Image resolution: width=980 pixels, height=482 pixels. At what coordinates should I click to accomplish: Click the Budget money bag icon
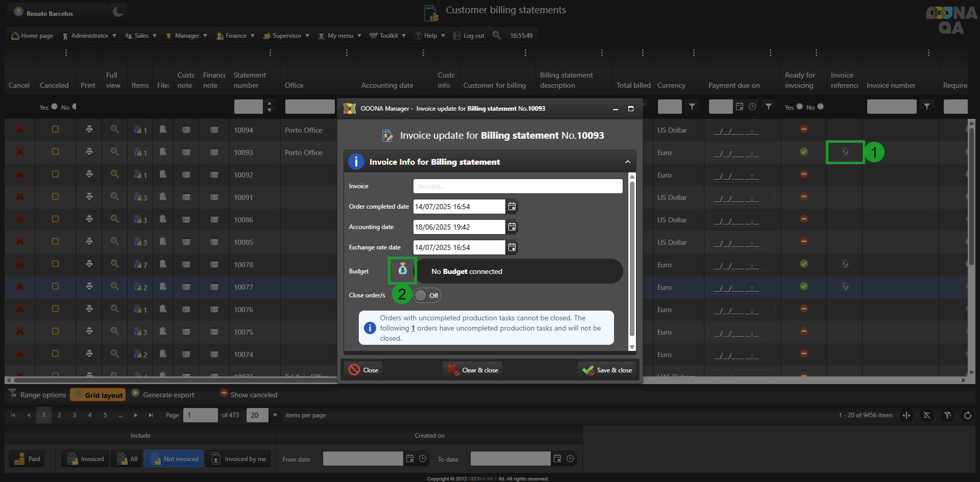tap(402, 269)
